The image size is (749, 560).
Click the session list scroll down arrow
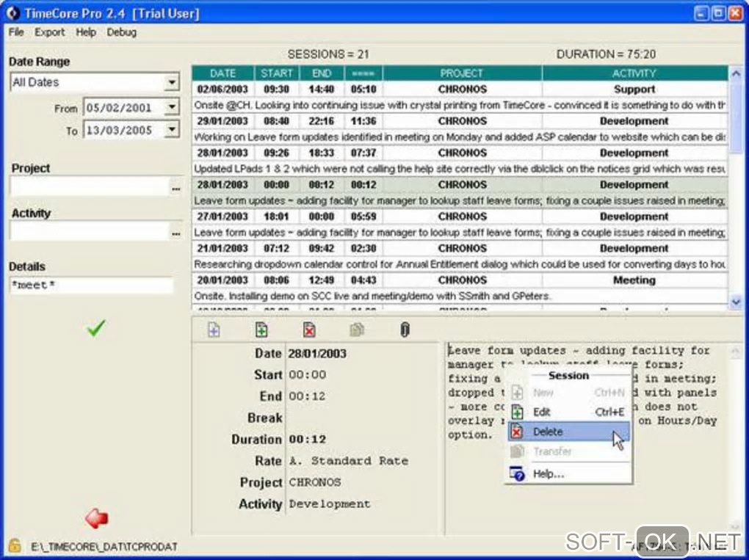point(737,302)
